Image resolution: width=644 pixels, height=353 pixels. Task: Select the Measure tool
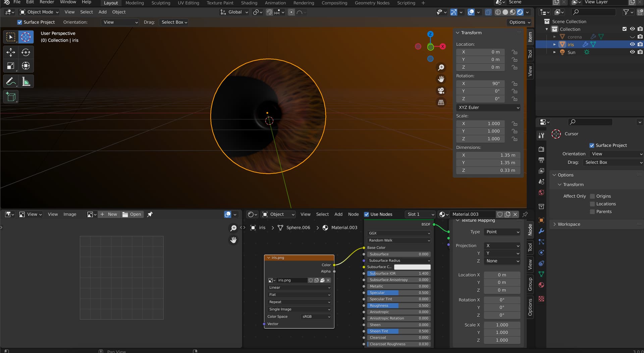point(26,81)
